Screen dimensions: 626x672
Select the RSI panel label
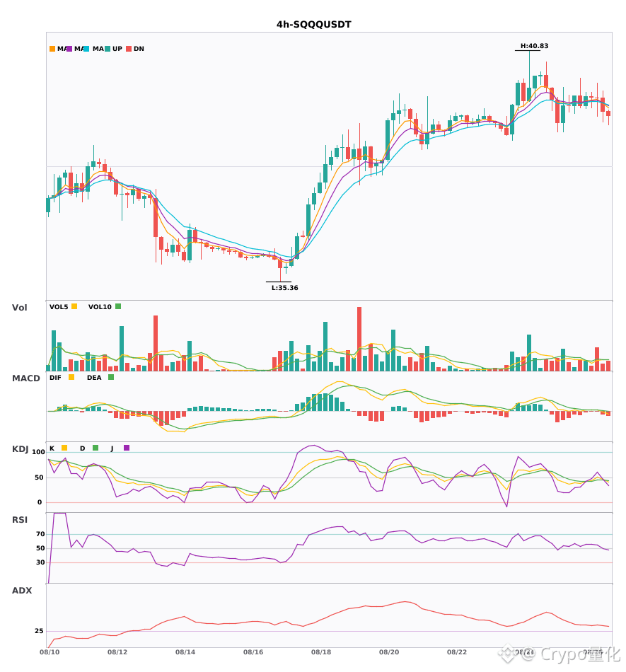pyautogui.click(x=20, y=519)
